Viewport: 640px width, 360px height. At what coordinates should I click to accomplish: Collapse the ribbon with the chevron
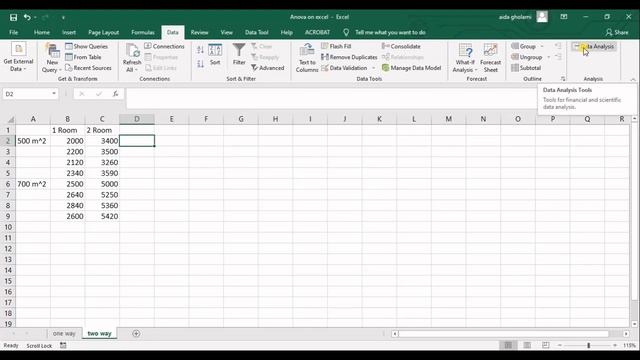click(633, 79)
